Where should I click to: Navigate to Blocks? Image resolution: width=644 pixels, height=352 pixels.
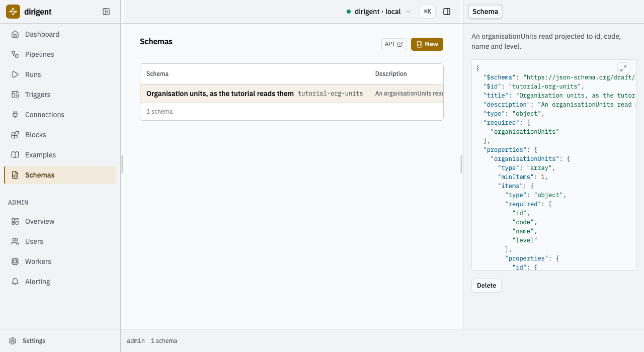[60, 135]
